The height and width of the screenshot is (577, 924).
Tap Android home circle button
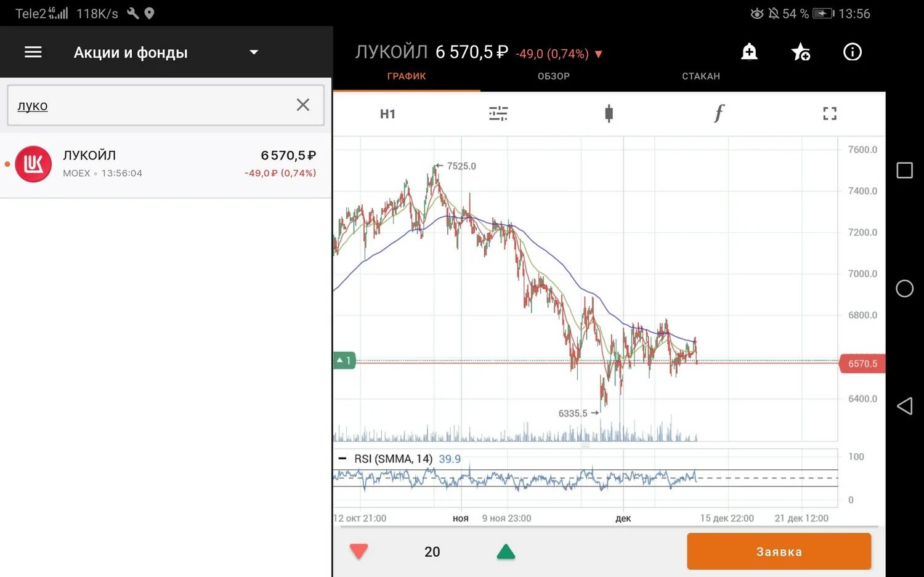904,288
